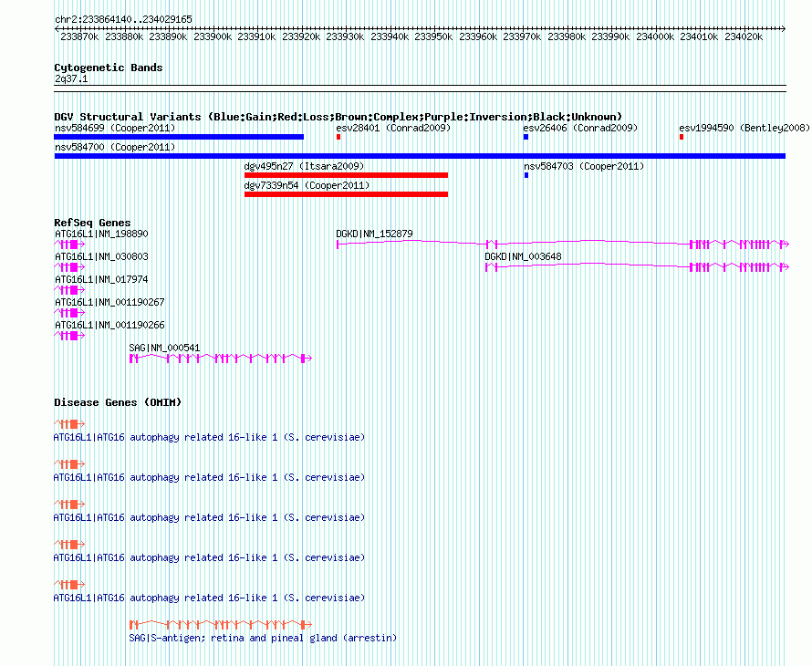Click the 233920k ruler tick label

[x=301, y=36]
